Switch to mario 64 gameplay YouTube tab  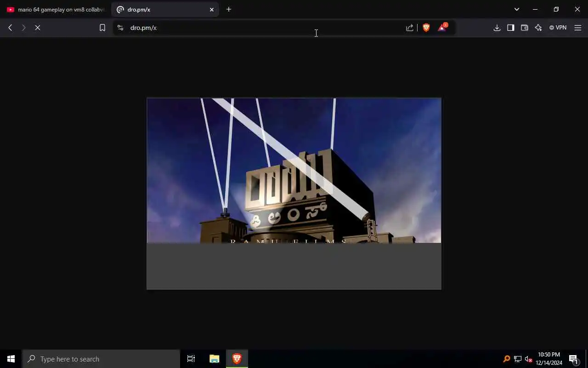(x=55, y=9)
